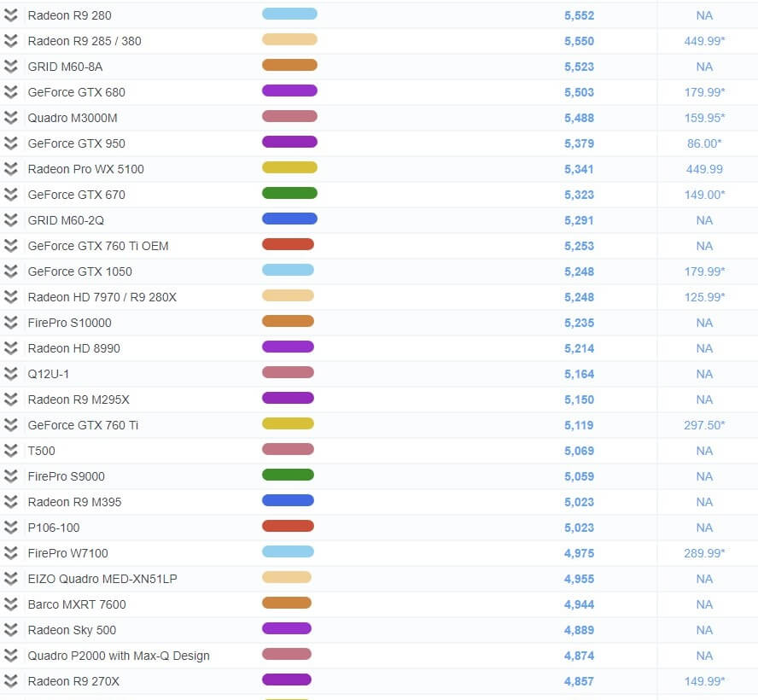Expand the GeForce GTX 950 row chevron
Viewport: 758px width, 700px height.
click(x=10, y=143)
